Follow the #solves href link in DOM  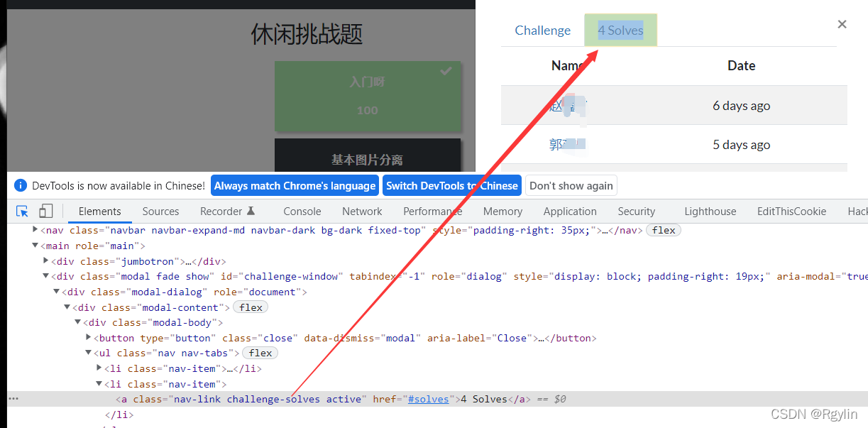[x=429, y=400]
